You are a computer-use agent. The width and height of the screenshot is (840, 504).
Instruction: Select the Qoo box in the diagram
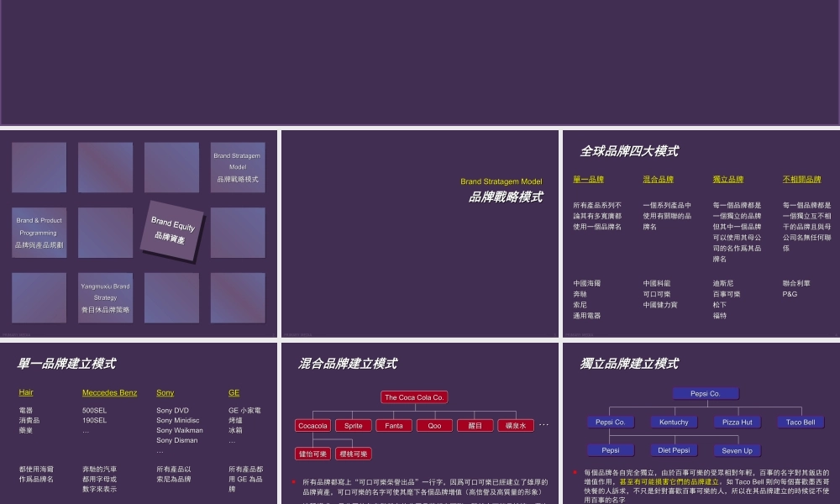[433, 425]
